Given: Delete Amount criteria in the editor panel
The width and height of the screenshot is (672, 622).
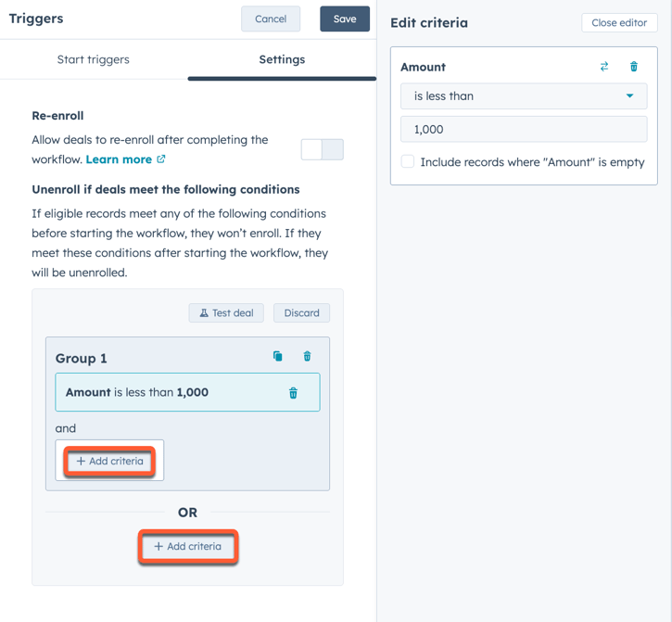Looking at the screenshot, I should 634,67.
